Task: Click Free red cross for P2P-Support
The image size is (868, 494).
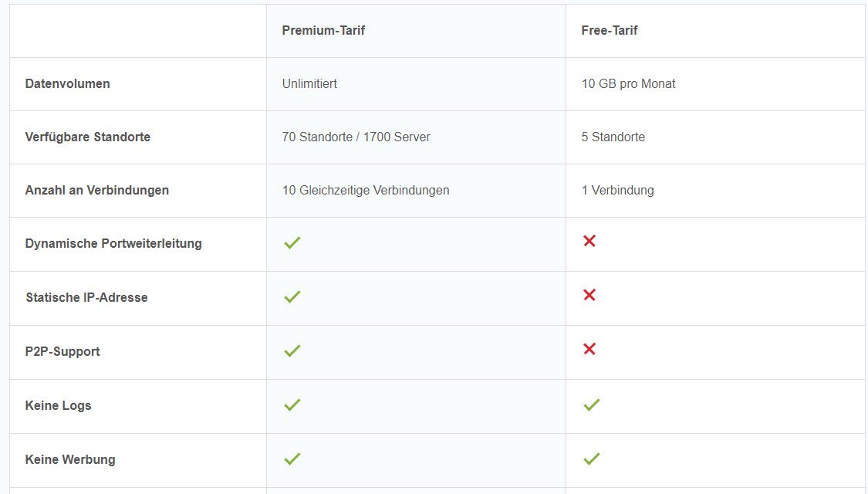Action: point(589,349)
